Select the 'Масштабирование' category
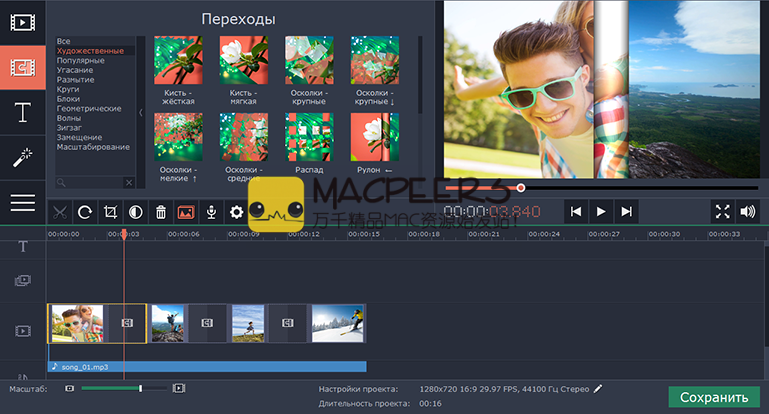Screen dimensions: 769x414 [x=93, y=147]
